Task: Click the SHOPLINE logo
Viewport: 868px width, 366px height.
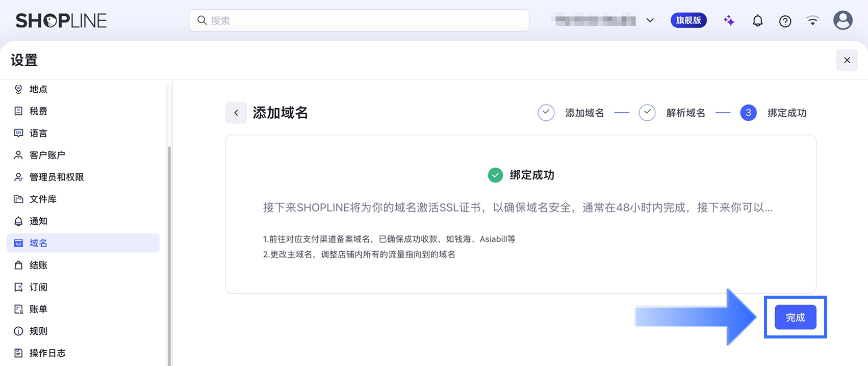Action: (x=61, y=20)
